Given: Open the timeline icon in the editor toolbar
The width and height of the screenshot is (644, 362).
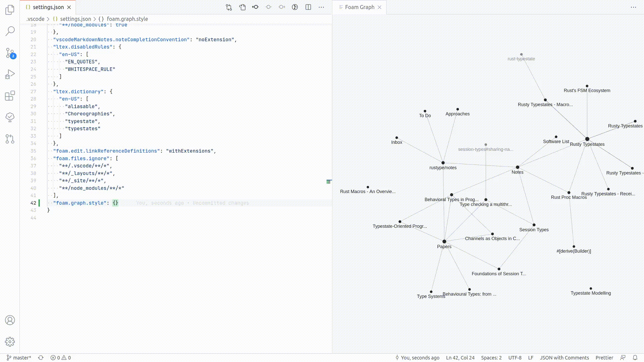Looking at the screenshot, I should coord(295,7).
